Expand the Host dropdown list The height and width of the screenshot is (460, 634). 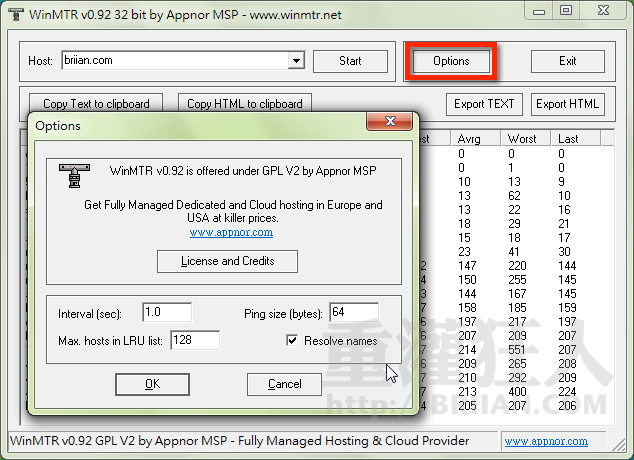pyautogui.click(x=296, y=62)
